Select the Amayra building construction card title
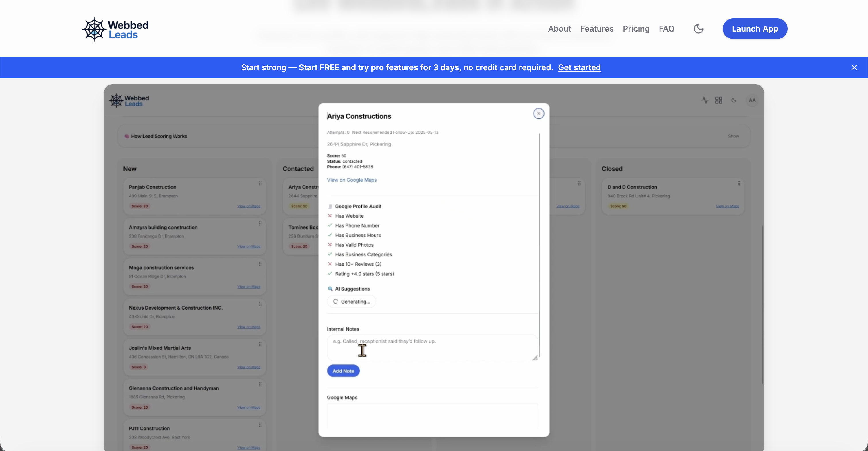Viewport: 868px width, 451px height. pyautogui.click(x=163, y=227)
